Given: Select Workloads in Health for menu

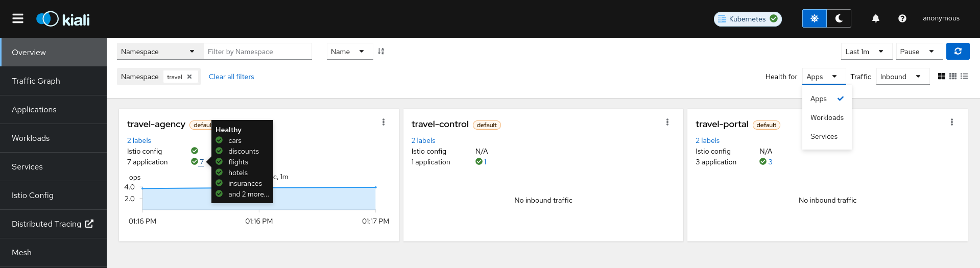Looking at the screenshot, I should [827, 118].
